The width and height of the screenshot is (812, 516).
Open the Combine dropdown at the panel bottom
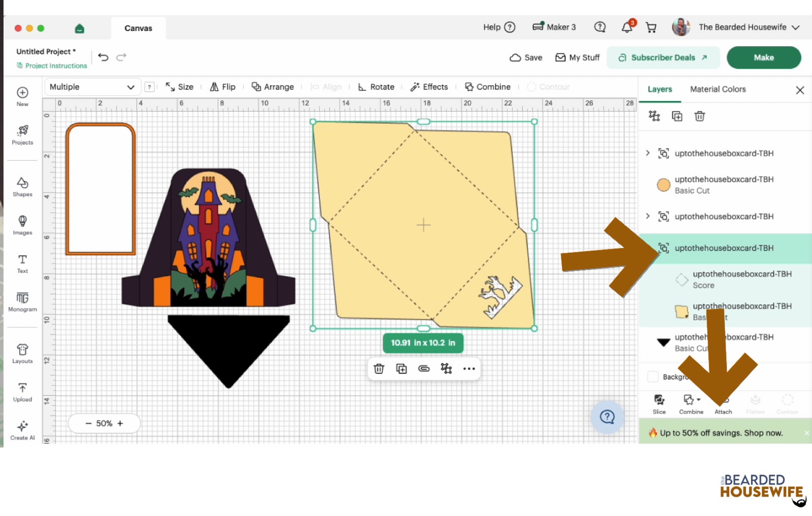(x=691, y=404)
